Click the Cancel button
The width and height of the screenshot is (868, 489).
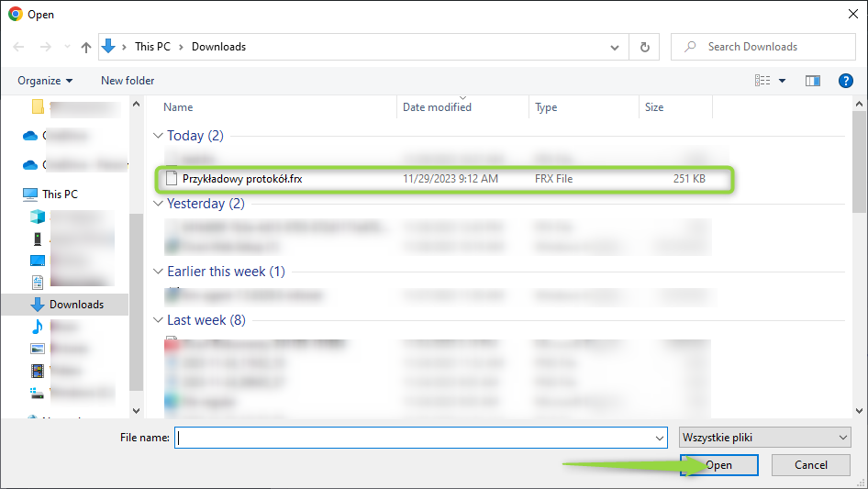pos(810,465)
